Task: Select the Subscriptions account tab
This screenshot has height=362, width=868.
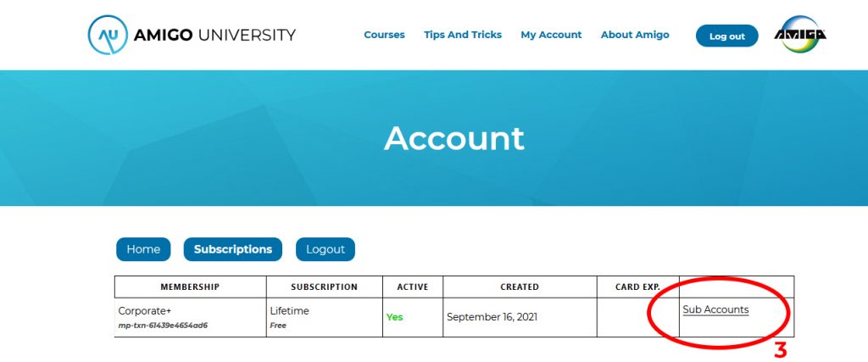Action: tap(233, 249)
